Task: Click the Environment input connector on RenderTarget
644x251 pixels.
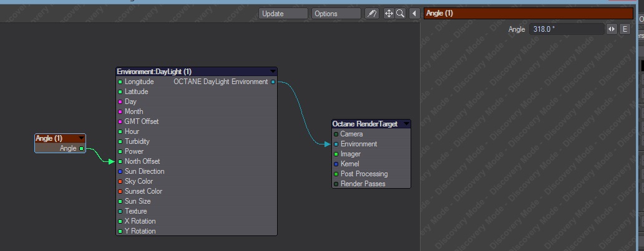Action: (336, 144)
